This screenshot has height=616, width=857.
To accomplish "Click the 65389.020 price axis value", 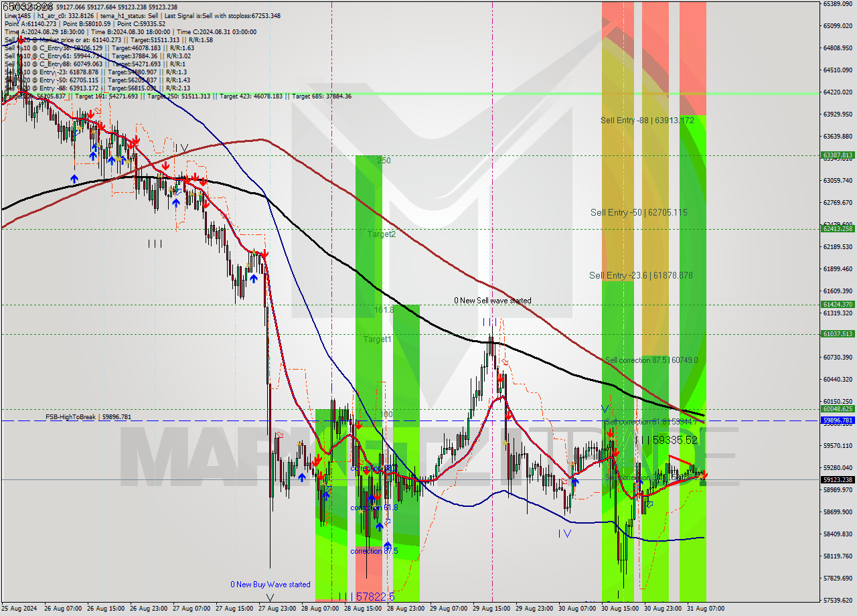I will tap(837, 4).
